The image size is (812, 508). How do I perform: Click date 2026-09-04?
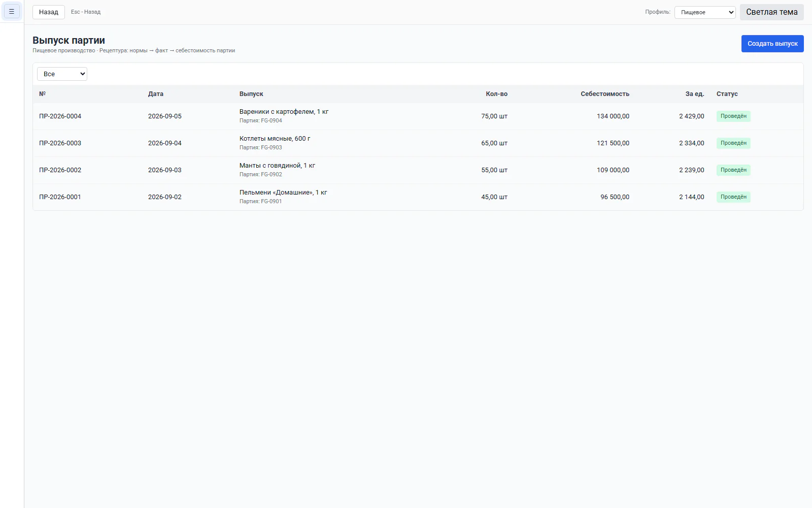point(164,143)
